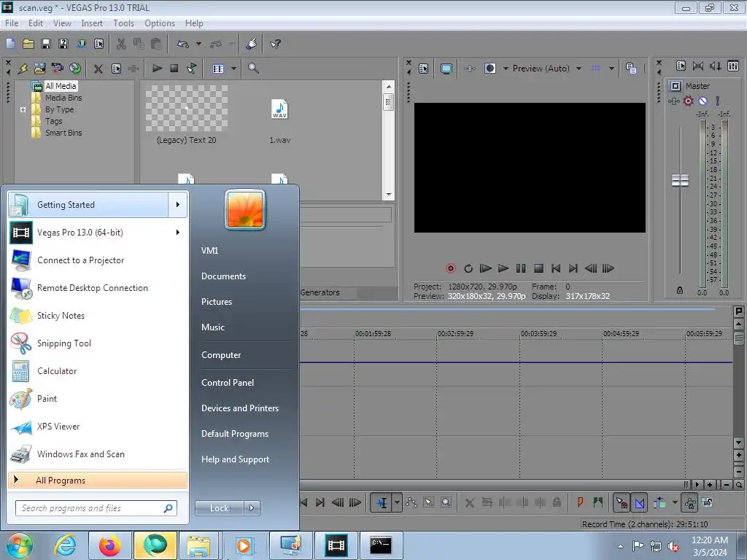Open the File menu
Viewport: 747px width, 560px height.
(x=12, y=23)
